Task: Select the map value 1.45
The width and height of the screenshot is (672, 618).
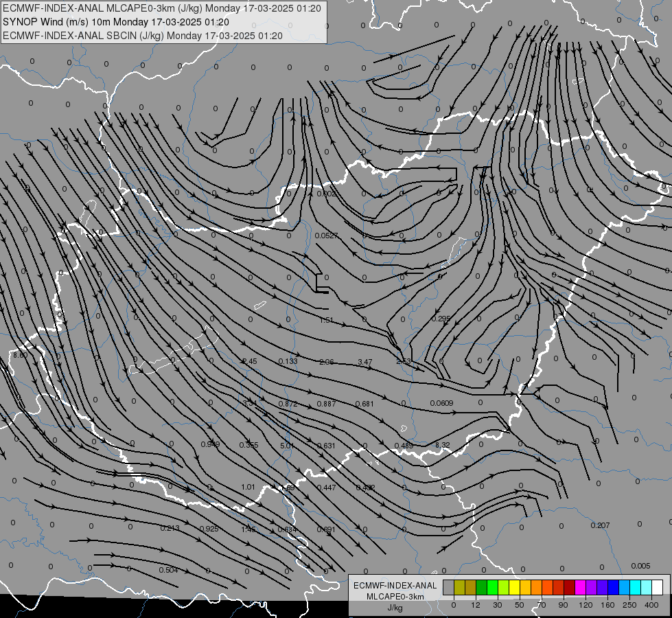Action: click(248, 529)
